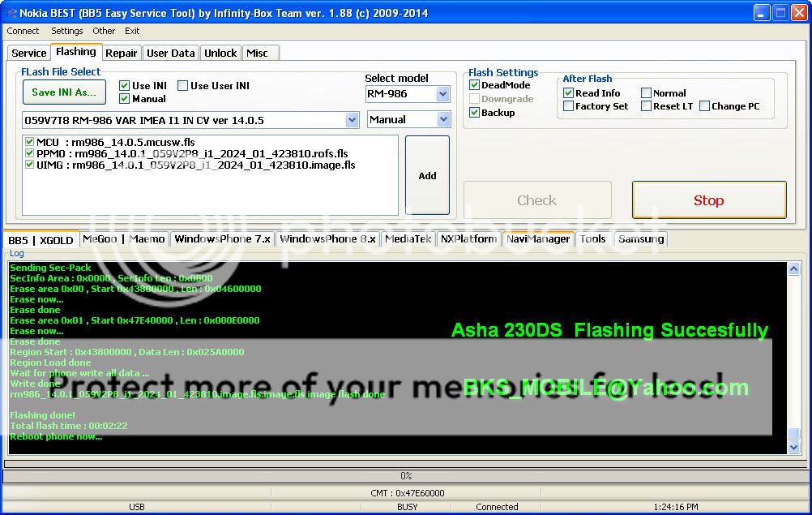Uncheck the UIMG image file checkbox

[x=29, y=165]
